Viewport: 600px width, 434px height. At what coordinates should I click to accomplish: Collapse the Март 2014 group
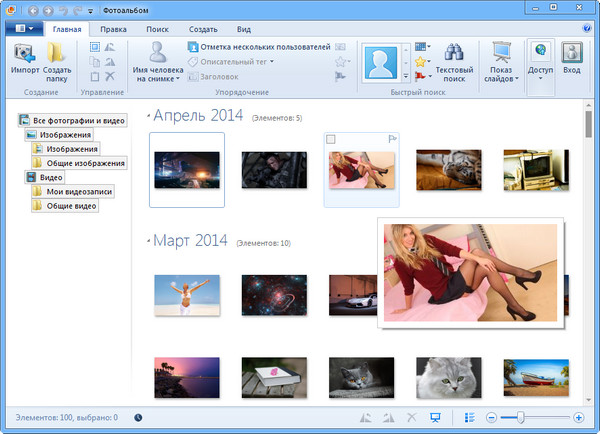coord(149,242)
